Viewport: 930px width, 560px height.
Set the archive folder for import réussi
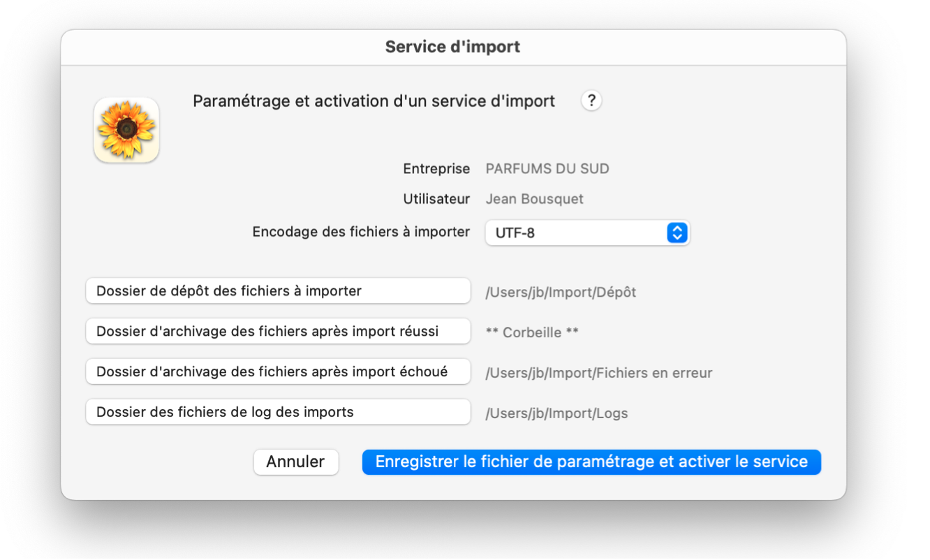pyautogui.click(x=278, y=331)
